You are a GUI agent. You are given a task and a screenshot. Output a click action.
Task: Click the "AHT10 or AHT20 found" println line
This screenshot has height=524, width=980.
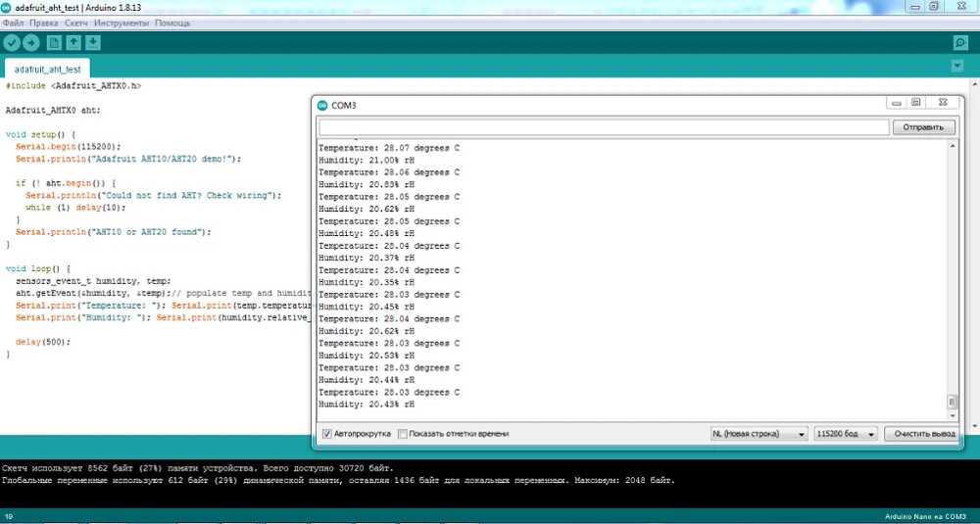(x=113, y=232)
